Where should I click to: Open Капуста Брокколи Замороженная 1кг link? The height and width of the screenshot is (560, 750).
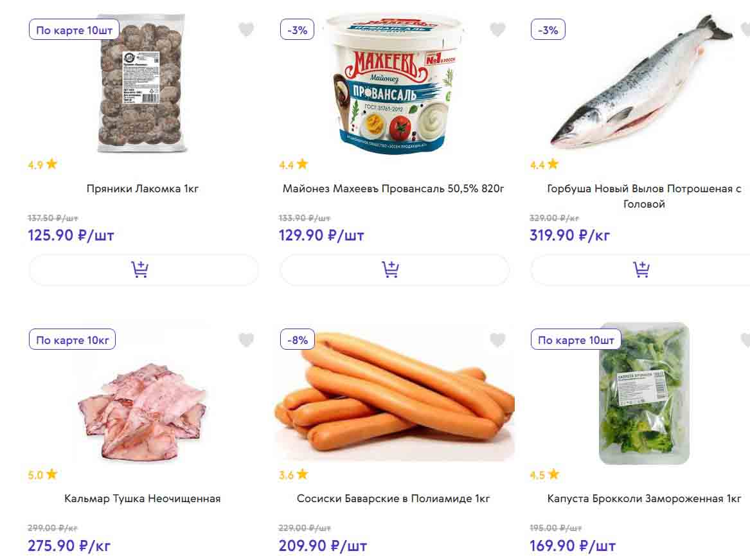tap(644, 498)
